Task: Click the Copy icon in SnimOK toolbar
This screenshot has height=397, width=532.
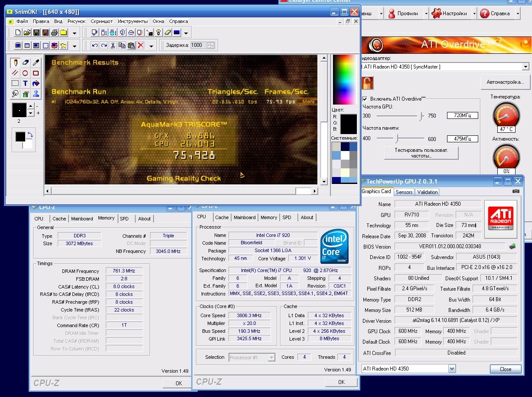Action: click(x=122, y=46)
